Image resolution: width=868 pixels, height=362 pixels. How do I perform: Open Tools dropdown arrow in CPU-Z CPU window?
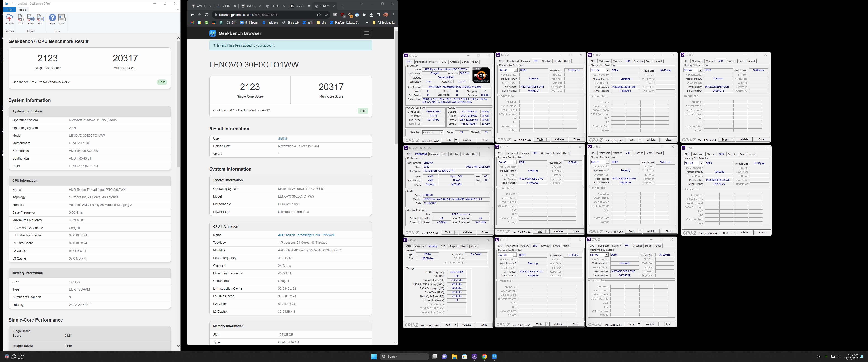(456, 140)
